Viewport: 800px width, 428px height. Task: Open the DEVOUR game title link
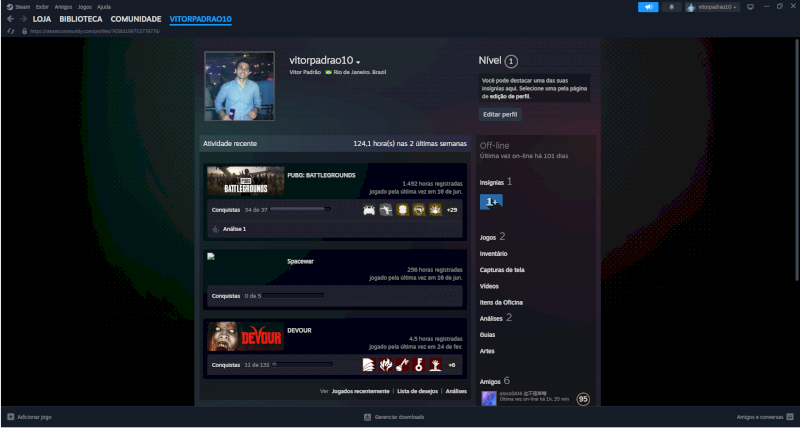[299, 331]
